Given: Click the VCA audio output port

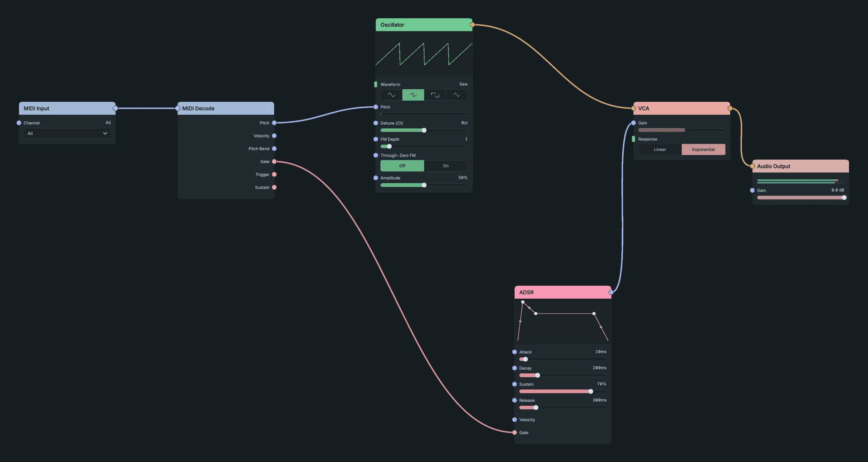Looking at the screenshot, I should pyautogui.click(x=730, y=108).
